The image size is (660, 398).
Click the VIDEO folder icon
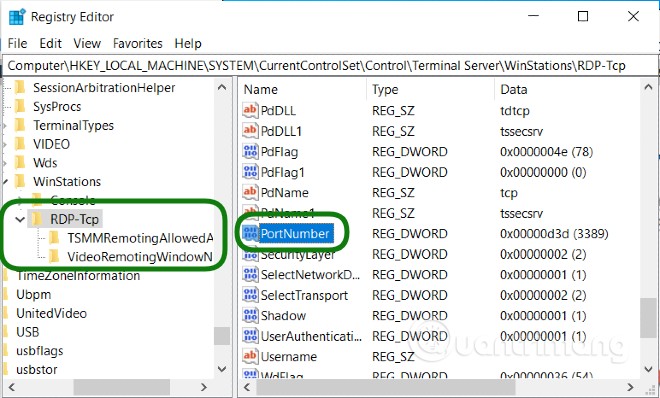point(20,144)
